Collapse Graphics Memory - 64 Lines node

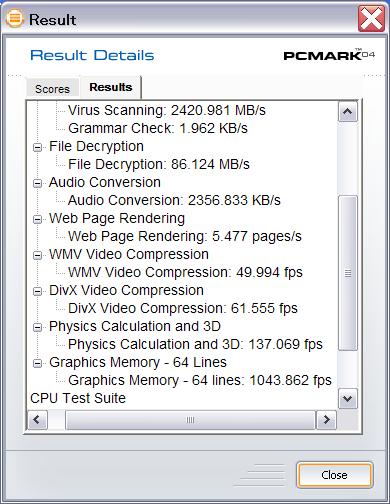click(x=38, y=363)
